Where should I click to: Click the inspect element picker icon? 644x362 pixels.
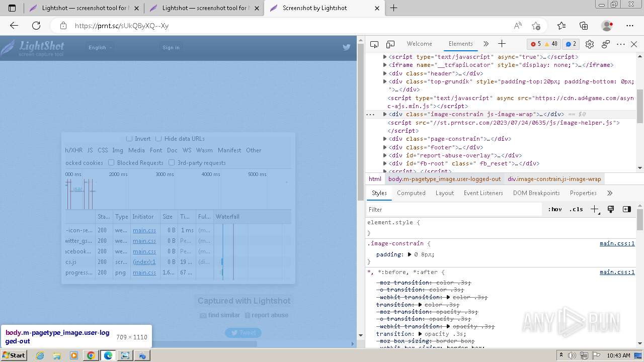374,44
